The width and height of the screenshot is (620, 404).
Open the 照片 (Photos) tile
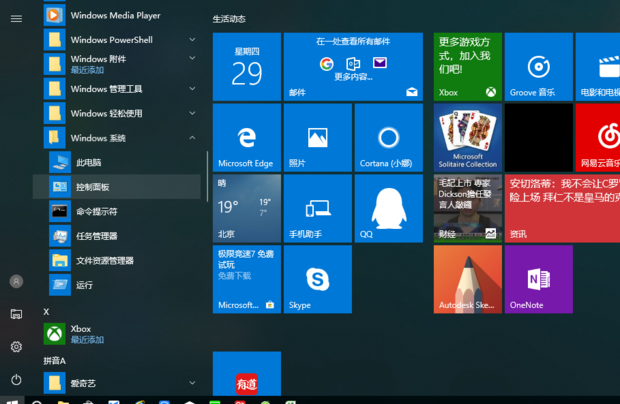[317, 138]
